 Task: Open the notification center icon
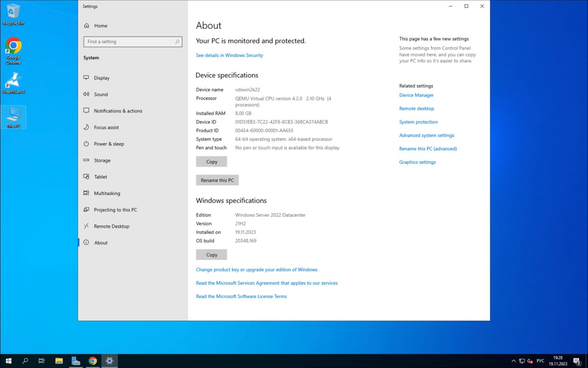(x=577, y=361)
